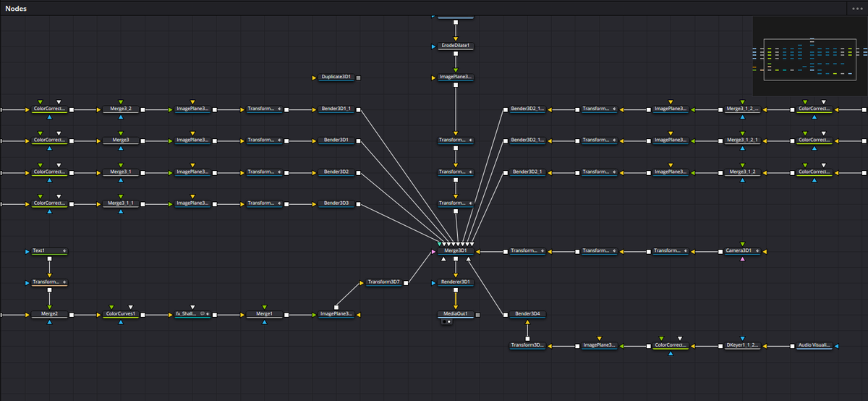868x401 pixels.
Task: Select the Duplicate3D1 node
Action: coord(336,77)
